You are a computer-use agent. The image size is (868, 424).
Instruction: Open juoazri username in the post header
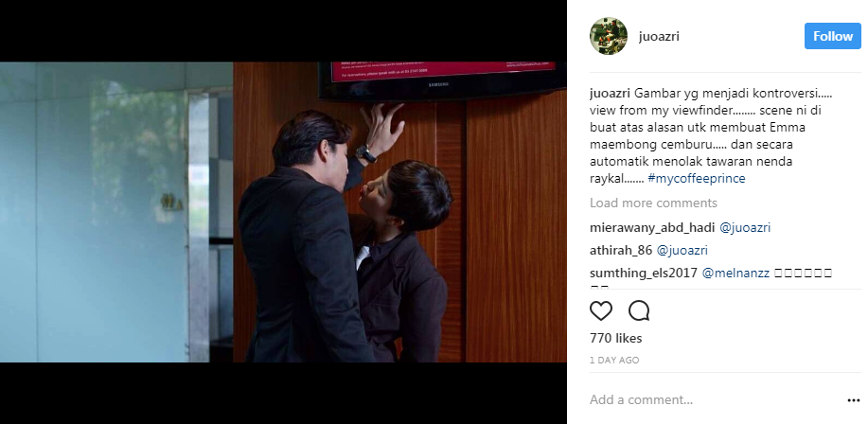[659, 37]
